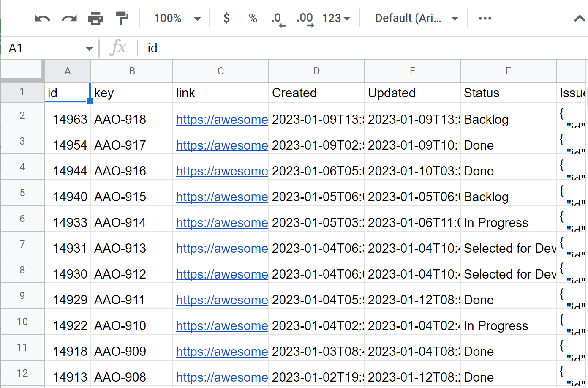Image resolution: width=588 pixels, height=388 pixels.
Task: Click the Undo arrow icon
Action: (42, 19)
